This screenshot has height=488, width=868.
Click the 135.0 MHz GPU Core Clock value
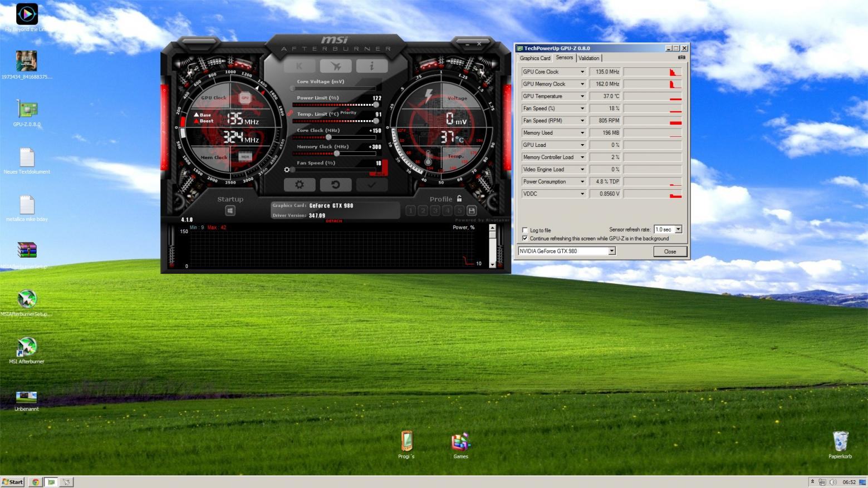[x=605, y=72]
